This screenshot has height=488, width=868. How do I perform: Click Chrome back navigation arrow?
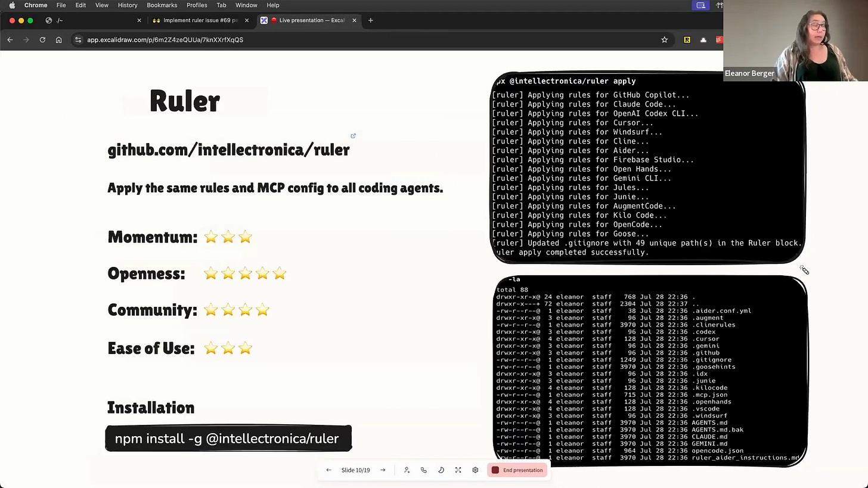click(10, 40)
